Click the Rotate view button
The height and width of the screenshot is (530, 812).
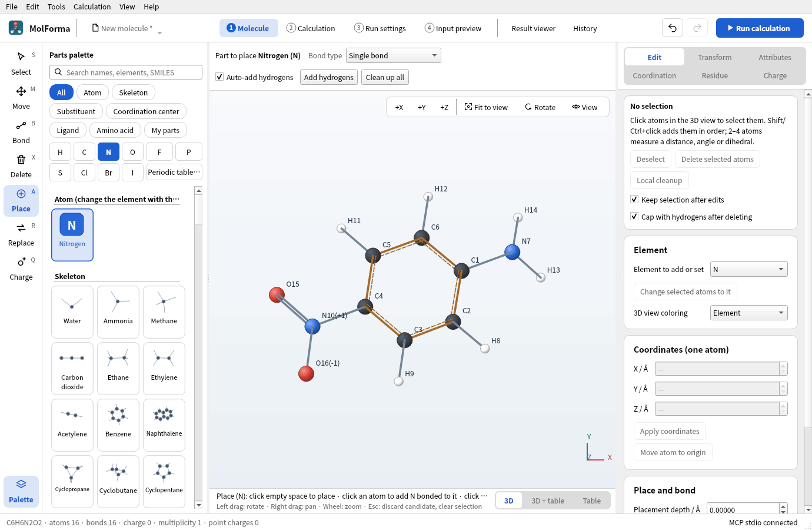point(540,107)
